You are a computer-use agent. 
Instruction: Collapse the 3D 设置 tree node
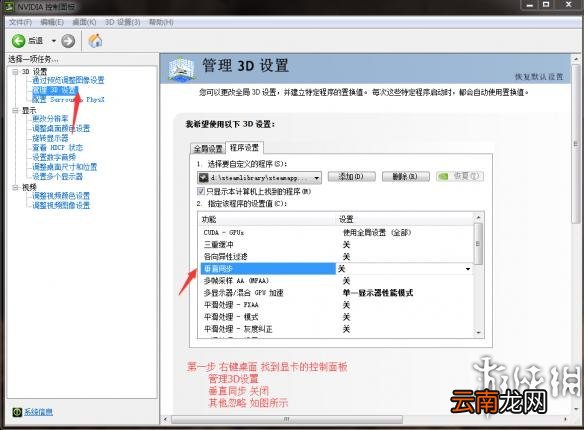click(15, 71)
